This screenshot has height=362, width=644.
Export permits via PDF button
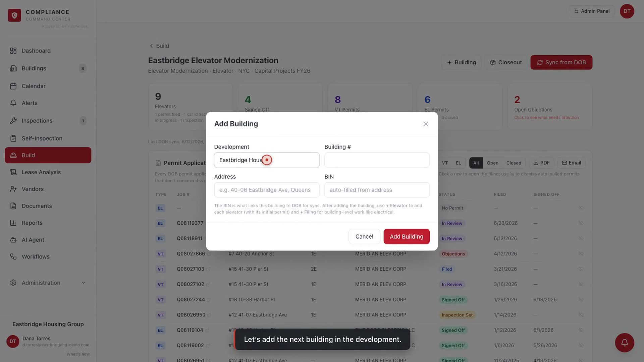tap(541, 163)
